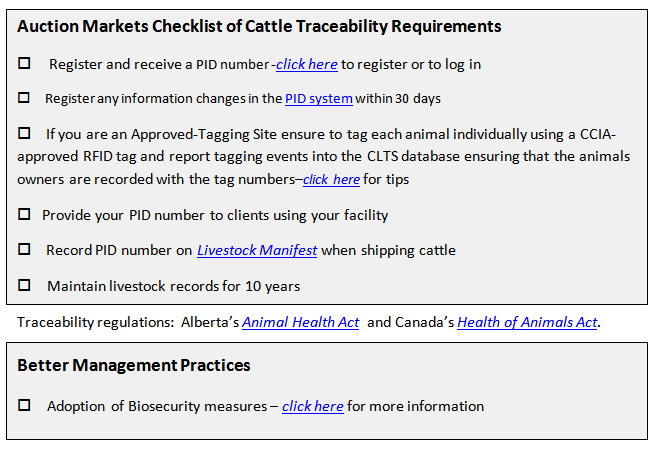This screenshot has height=450, width=653.
Task: Tick the Maintain livestock records checkbox
Action: pyautogui.click(x=24, y=285)
